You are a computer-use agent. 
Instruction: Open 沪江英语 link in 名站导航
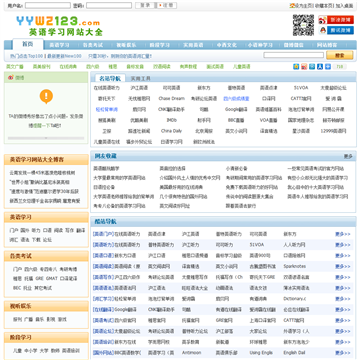click(x=139, y=88)
